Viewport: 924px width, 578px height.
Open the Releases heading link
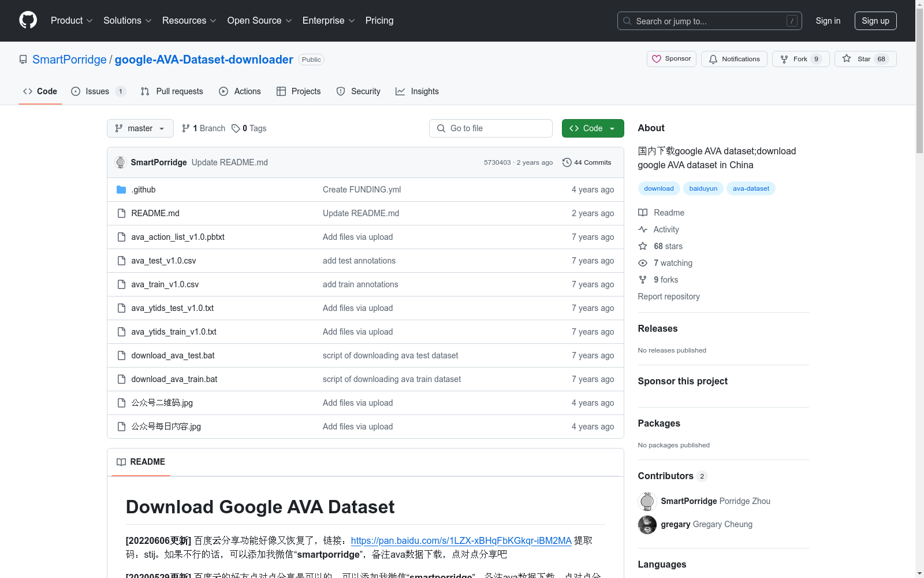coord(658,328)
